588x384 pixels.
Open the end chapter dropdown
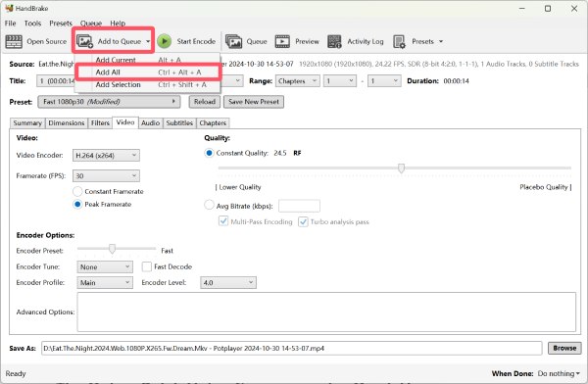(384, 81)
